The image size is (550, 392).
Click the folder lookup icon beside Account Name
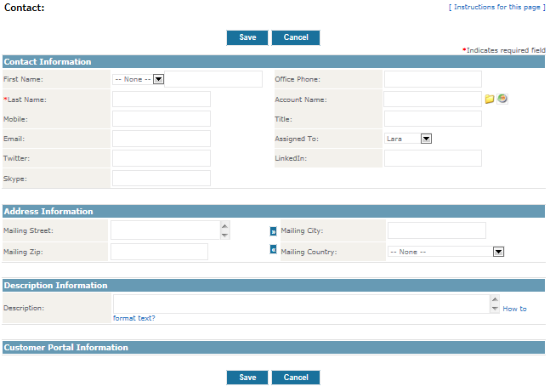490,99
